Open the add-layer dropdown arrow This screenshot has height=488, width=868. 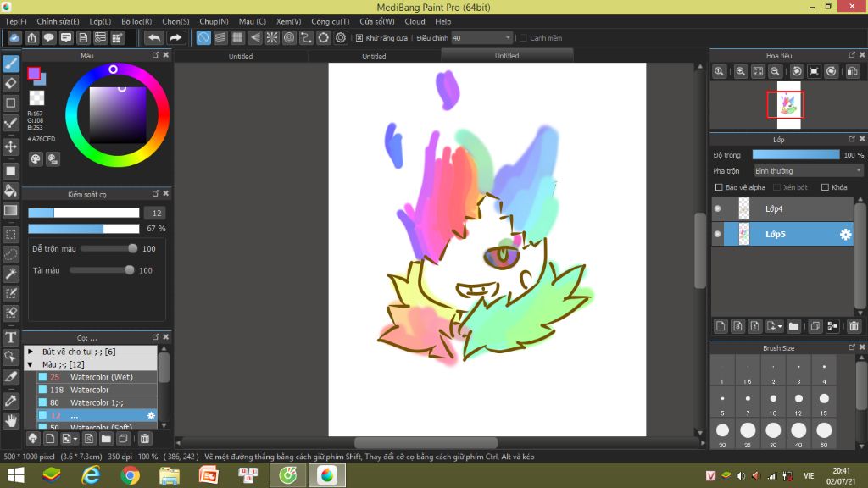pos(780,326)
